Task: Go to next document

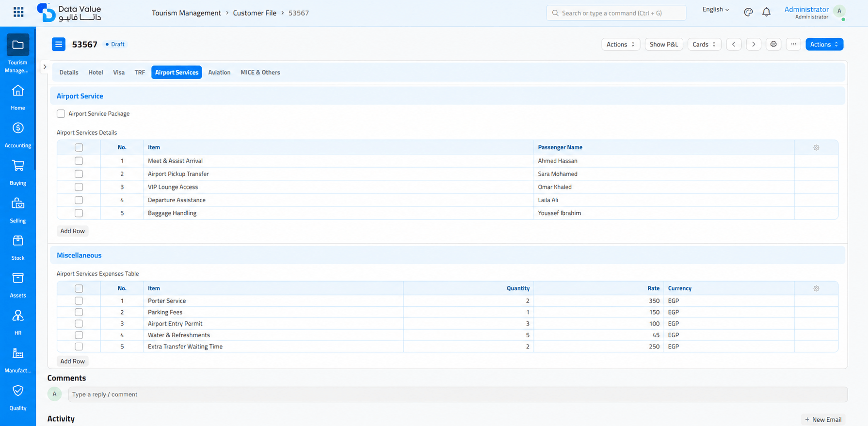Action: [754, 44]
